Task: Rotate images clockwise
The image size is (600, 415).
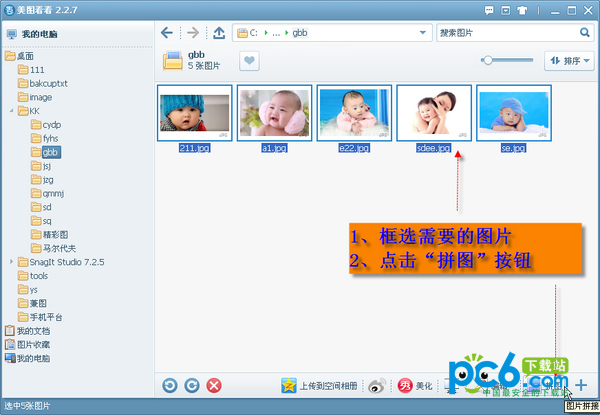Action: click(x=190, y=385)
